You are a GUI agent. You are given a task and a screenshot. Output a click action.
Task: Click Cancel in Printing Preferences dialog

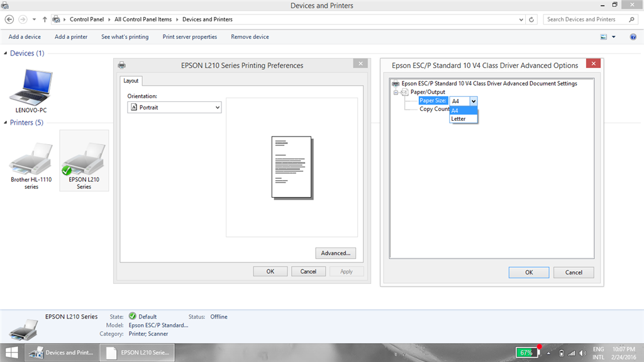(308, 271)
